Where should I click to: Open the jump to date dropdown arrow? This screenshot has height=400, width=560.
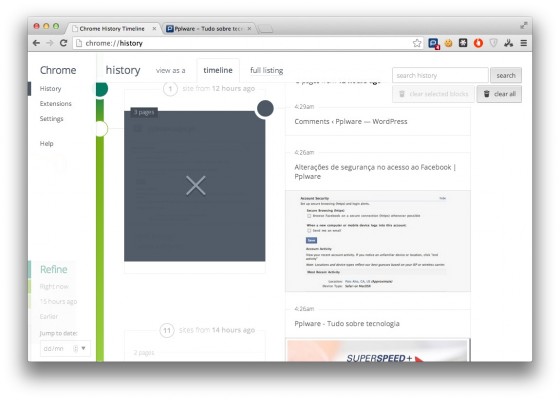pyautogui.click(x=83, y=348)
